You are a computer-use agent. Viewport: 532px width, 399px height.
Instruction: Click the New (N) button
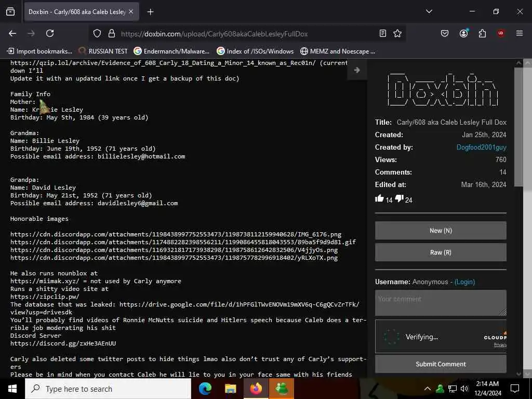(x=441, y=230)
